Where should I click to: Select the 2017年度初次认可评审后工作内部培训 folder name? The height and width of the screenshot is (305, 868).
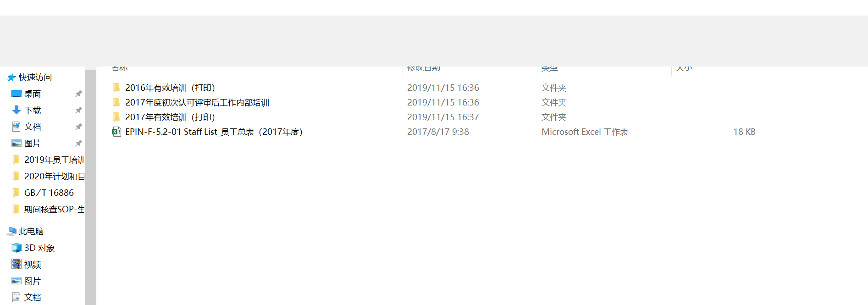click(197, 102)
